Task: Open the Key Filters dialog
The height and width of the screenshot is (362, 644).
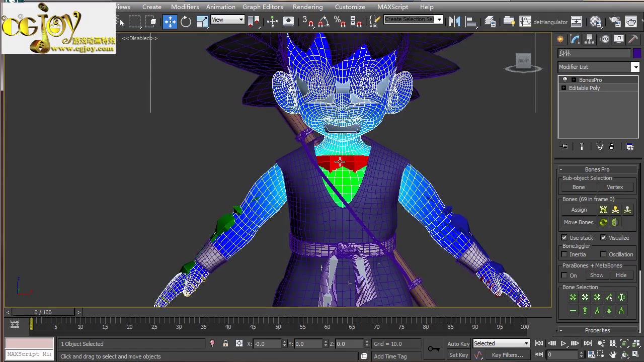Action: coord(507,355)
